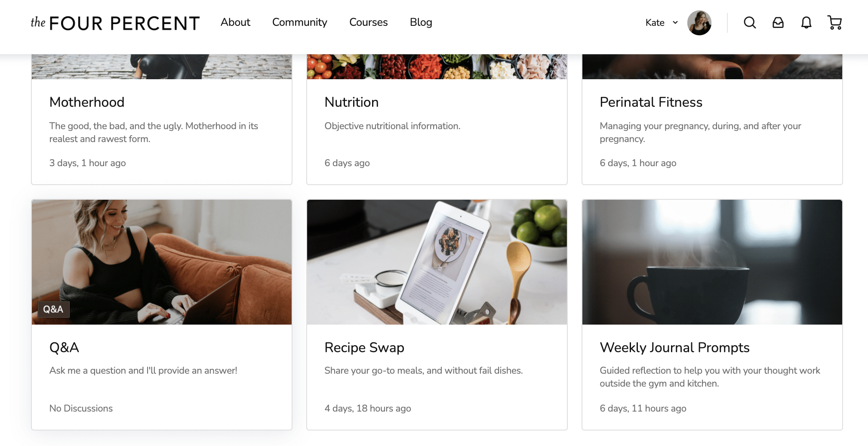Viewport: 868px width, 446px height.
Task: Open the Blog menu item
Action: (x=421, y=22)
